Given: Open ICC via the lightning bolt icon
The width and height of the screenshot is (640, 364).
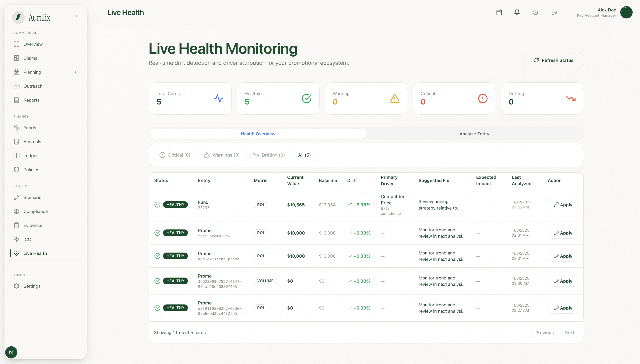Looking at the screenshot, I should coord(17,239).
